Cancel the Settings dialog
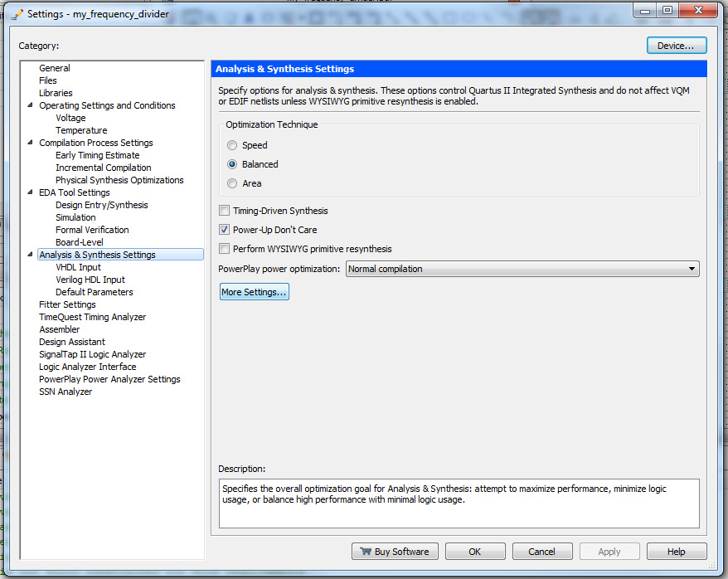This screenshot has width=728, height=579. (541, 552)
